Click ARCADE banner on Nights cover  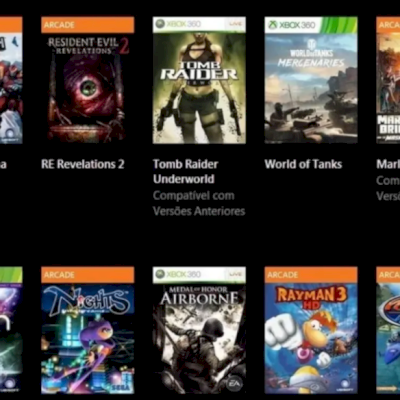point(88,275)
